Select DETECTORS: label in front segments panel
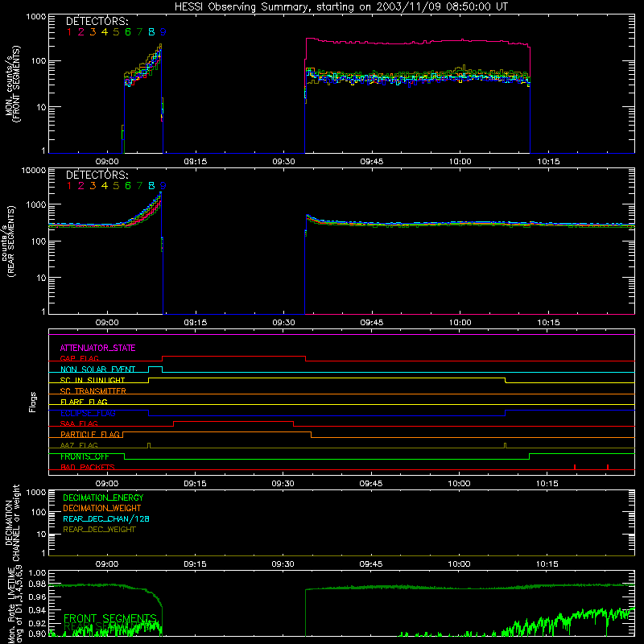The width and height of the screenshot is (644, 644). (97, 22)
